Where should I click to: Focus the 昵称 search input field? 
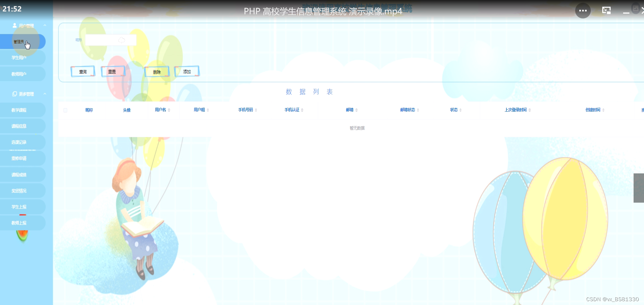point(111,40)
